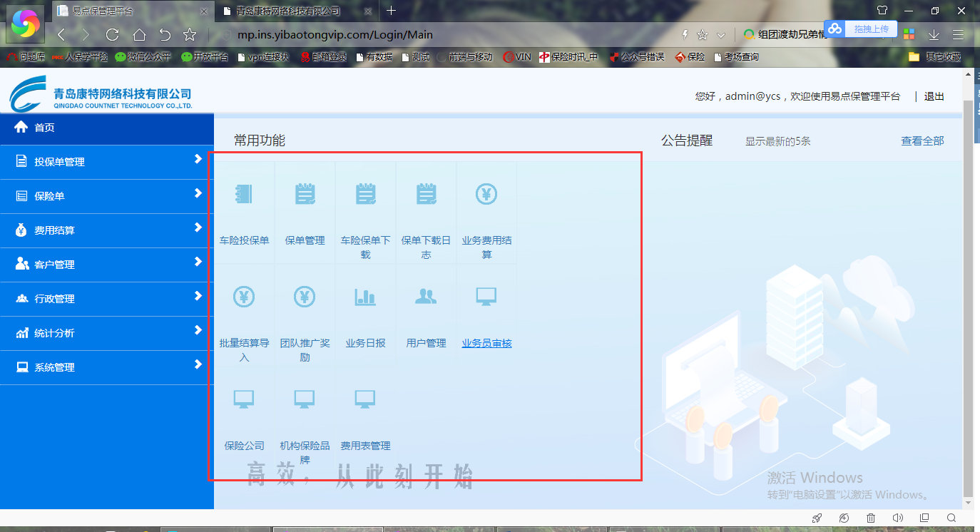Switch to the 易点保管理平台 browser tab
Viewport: 980px width, 532px height.
click(132, 11)
